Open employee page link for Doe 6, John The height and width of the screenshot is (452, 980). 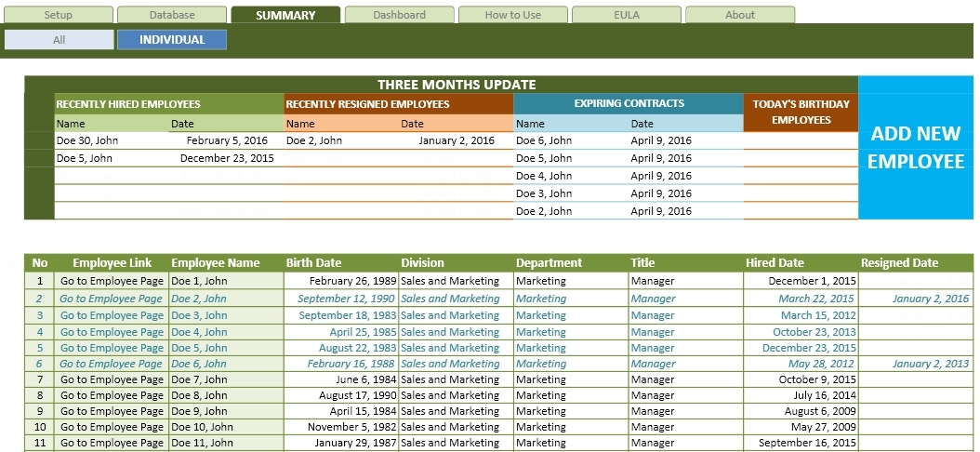point(112,364)
